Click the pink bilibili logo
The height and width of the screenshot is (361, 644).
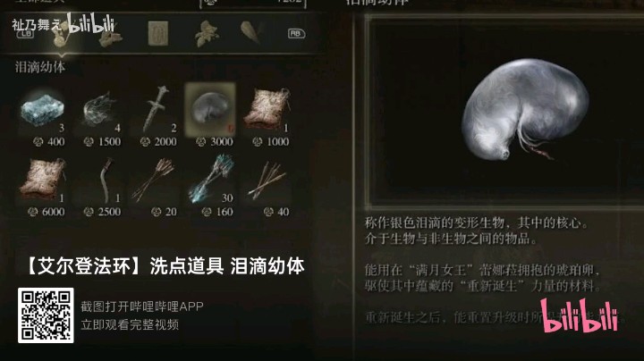point(579,315)
